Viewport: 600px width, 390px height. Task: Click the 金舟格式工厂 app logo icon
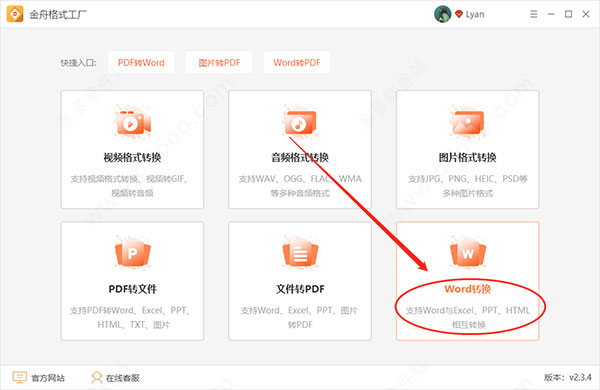tap(15, 14)
